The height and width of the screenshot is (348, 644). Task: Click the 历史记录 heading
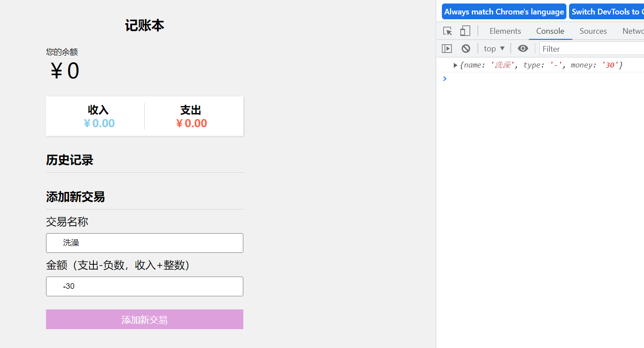tap(70, 160)
